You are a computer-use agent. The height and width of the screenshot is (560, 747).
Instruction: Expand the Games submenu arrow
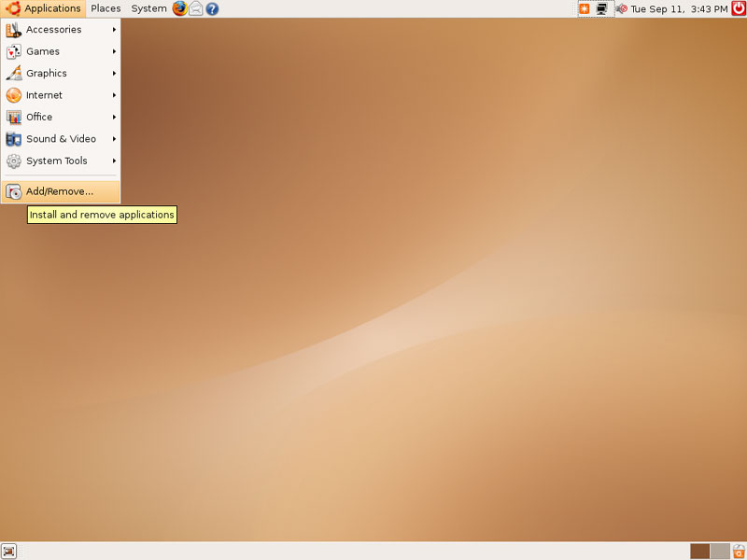point(114,51)
